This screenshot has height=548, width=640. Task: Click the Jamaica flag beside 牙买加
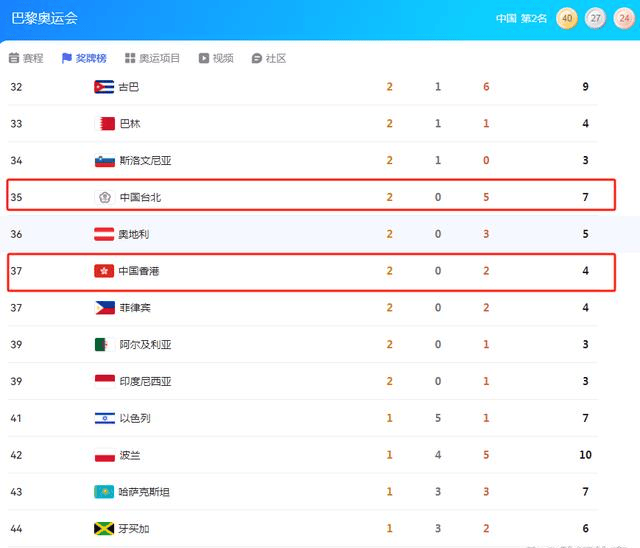[x=104, y=528]
